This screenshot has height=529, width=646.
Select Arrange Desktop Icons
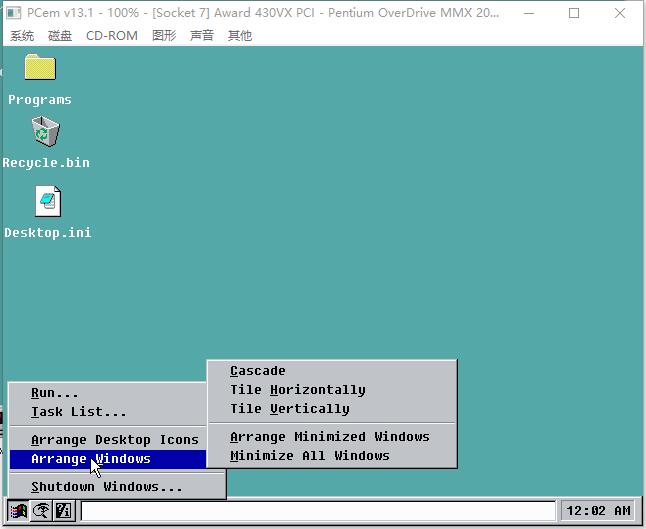point(108,440)
